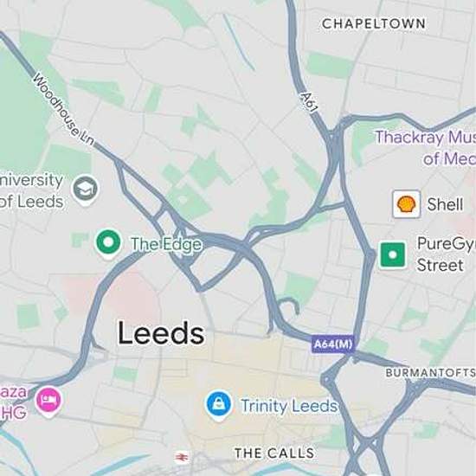476x476 pixels.
Task: Click the Woodhouse Ln road label
Action: (64, 109)
